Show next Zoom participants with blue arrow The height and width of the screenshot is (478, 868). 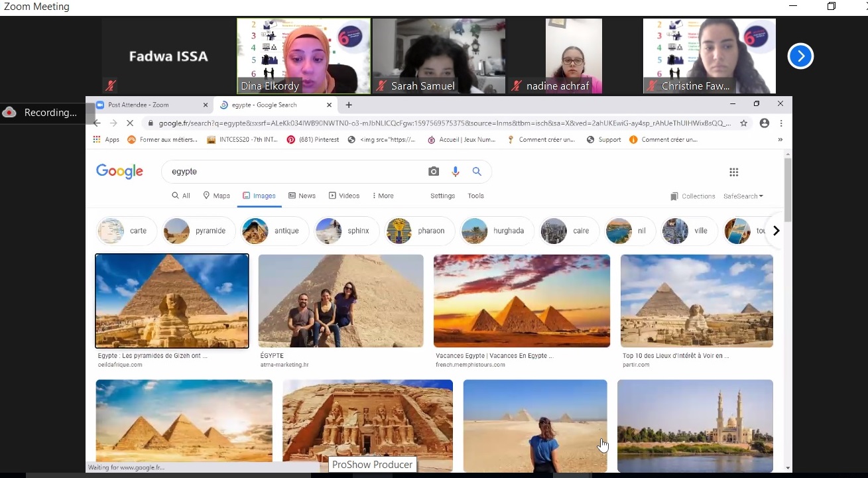point(800,56)
